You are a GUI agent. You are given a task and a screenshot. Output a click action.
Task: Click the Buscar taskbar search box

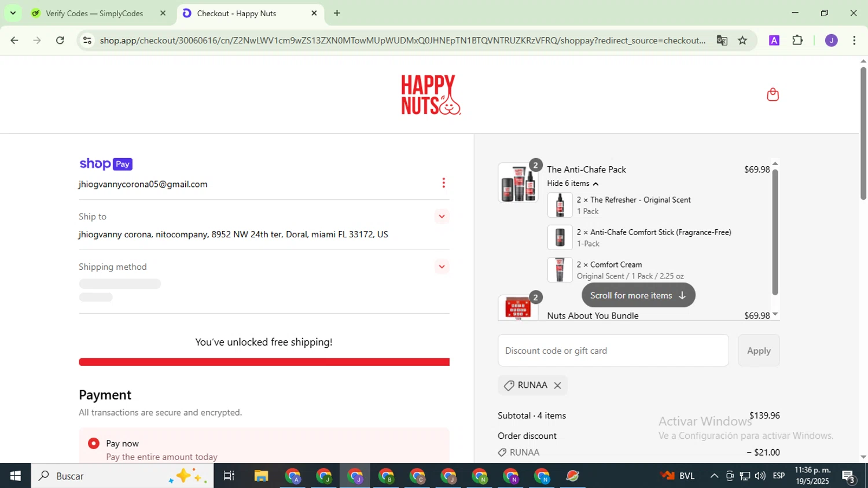(x=122, y=476)
